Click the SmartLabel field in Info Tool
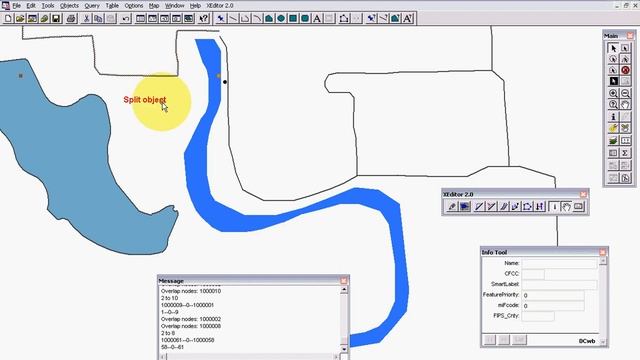Image resolution: width=640 pixels, height=360 pixels. tap(560, 284)
